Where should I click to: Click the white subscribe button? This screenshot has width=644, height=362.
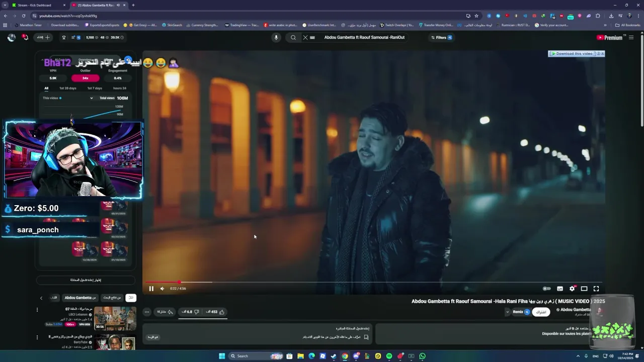point(541,312)
